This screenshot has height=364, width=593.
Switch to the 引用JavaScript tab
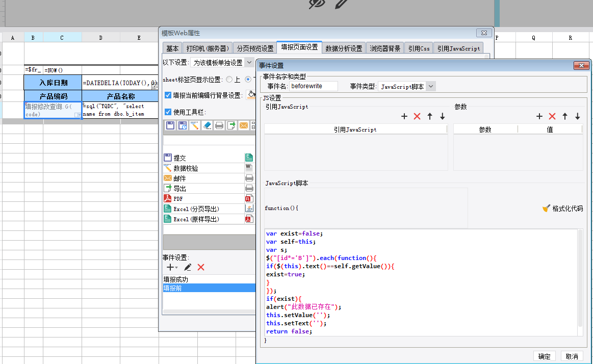point(459,48)
